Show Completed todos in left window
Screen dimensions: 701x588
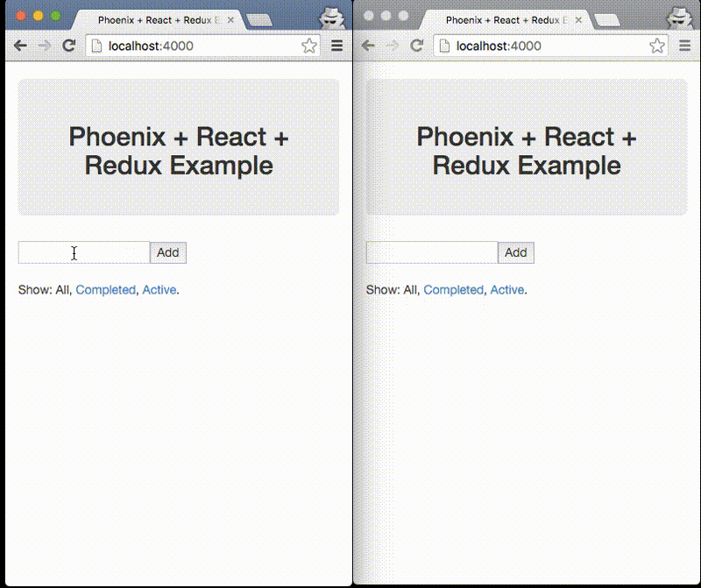(105, 290)
